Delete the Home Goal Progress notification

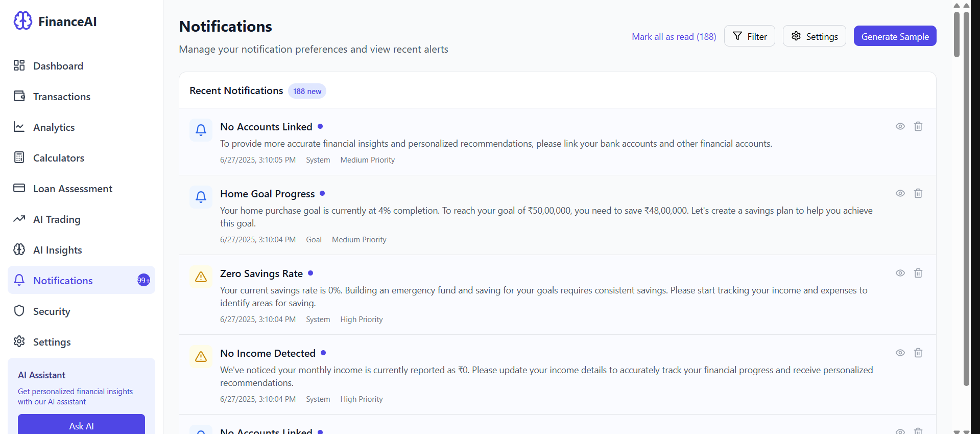click(918, 193)
